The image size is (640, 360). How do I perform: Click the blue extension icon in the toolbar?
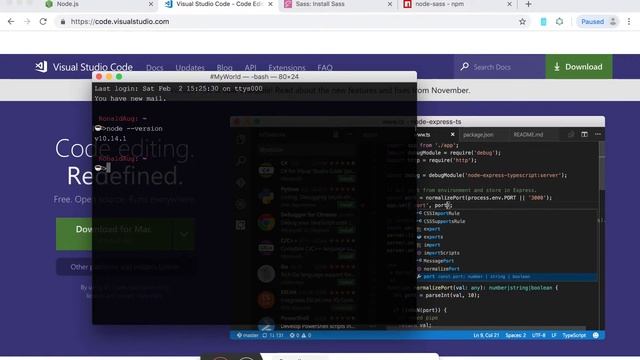click(x=543, y=22)
